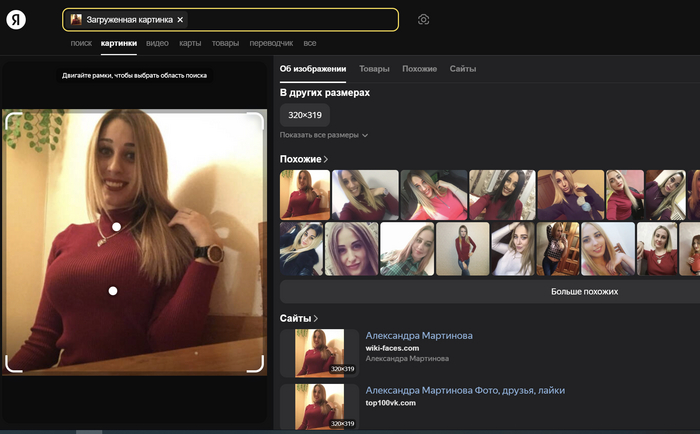
Task: Remove the uploaded image chip with X
Action: pyautogui.click(x=180, y=20)
